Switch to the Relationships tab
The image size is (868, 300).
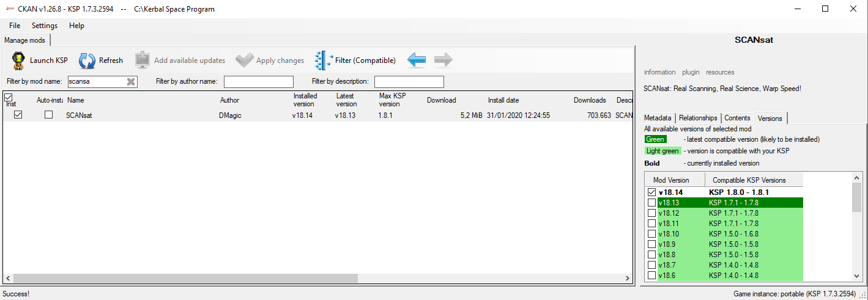pyautogui.click(x=698, y=118)
